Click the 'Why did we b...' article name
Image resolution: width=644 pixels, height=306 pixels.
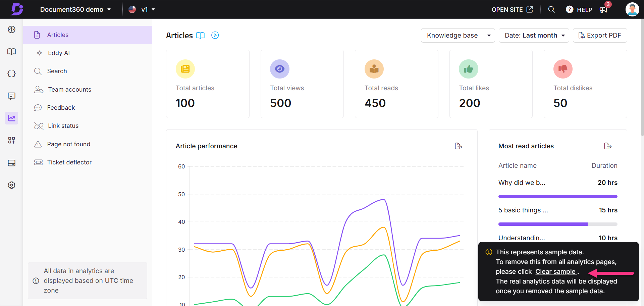pos(522,183)
